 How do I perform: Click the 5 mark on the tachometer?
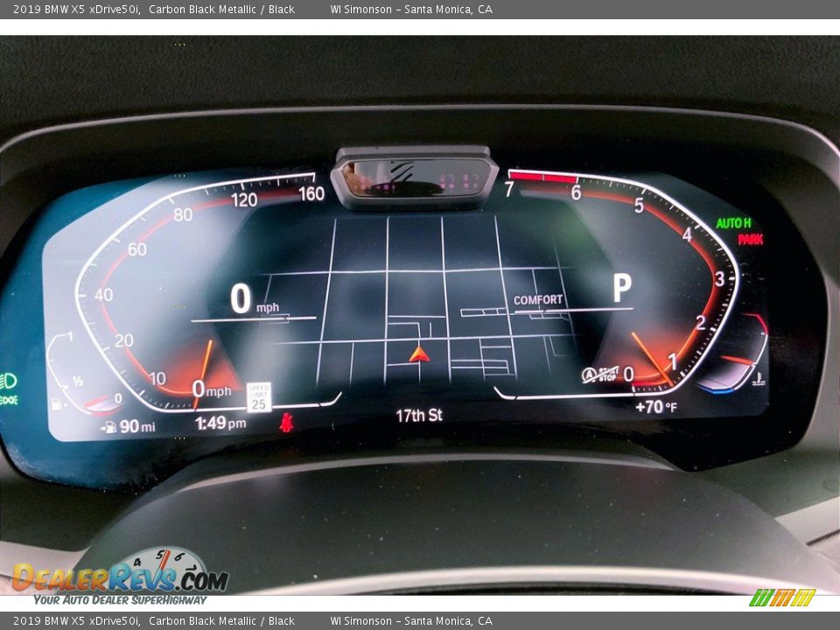tap(639, 205)
